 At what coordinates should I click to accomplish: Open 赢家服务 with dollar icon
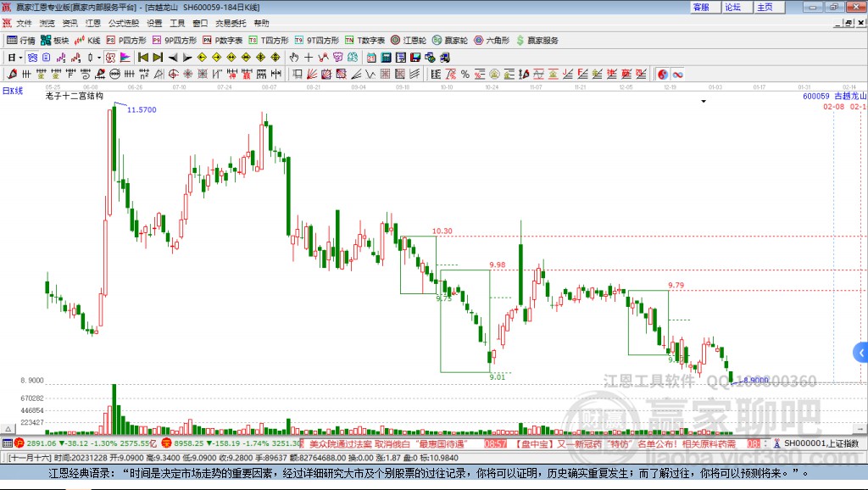537,41
